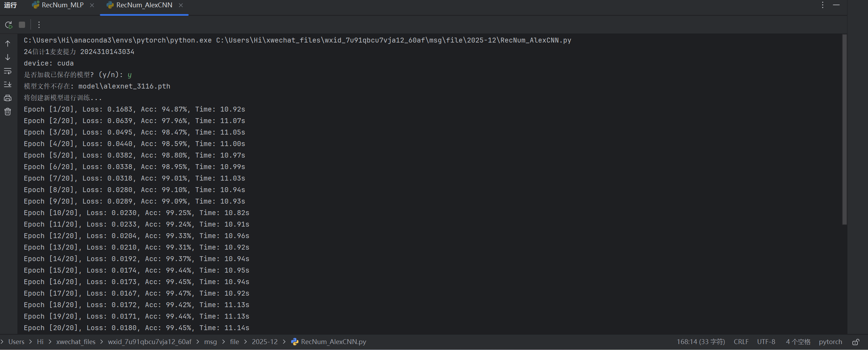Click the up arrow in console sidebar
Image resolution: width=868 pixels, height=350 pixels.
[8, 44]
